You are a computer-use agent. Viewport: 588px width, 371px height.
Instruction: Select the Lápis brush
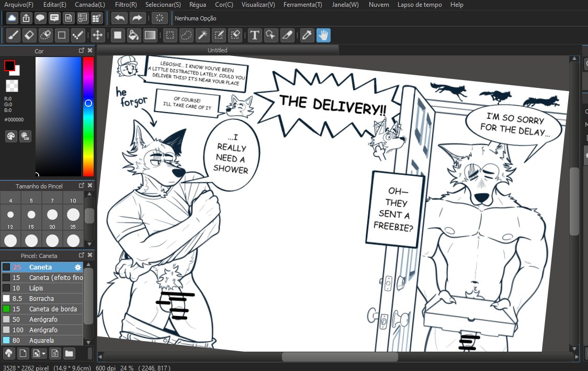click(42, 288)
